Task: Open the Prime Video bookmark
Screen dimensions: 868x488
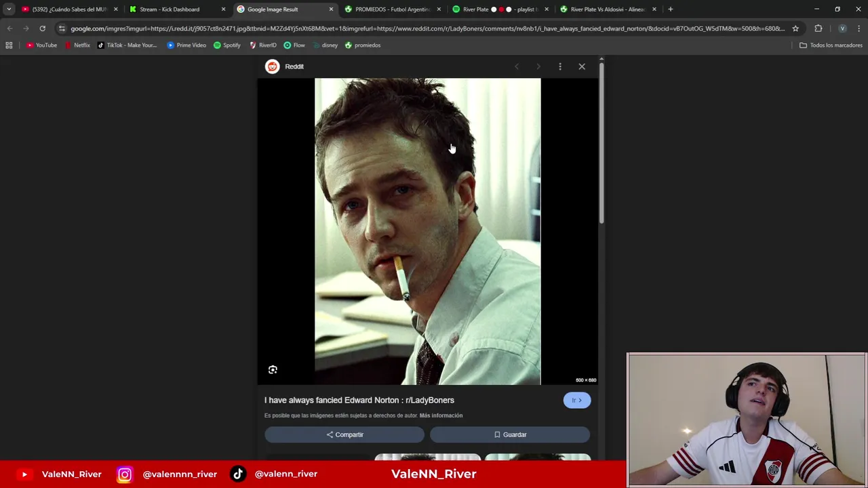Action: pyautogui.click(x=186, y=45)
